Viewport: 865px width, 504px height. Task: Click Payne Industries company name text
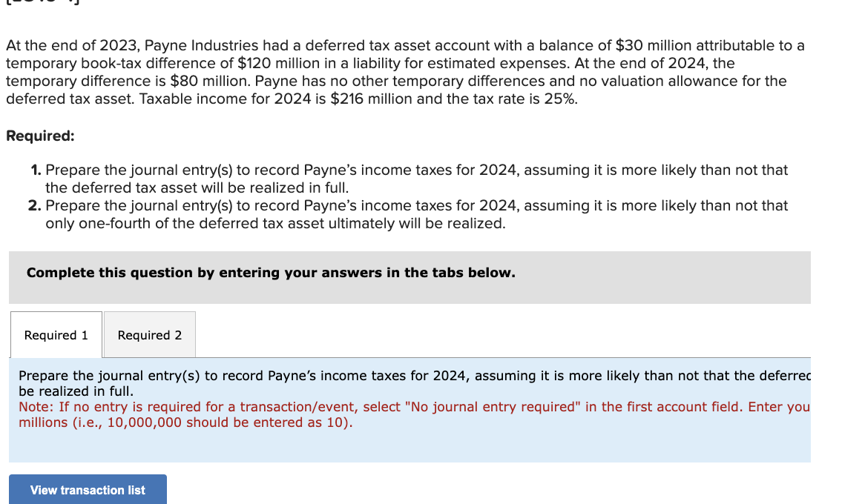pyautogui.click(x=187, y=45)
